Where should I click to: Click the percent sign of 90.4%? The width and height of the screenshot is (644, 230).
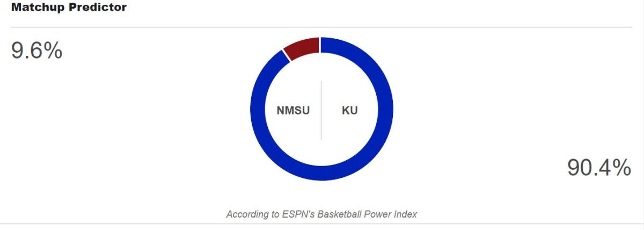622,168
